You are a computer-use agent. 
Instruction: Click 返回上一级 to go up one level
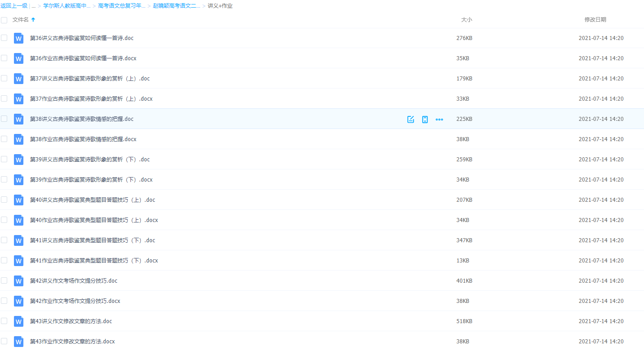pos(14,6)
